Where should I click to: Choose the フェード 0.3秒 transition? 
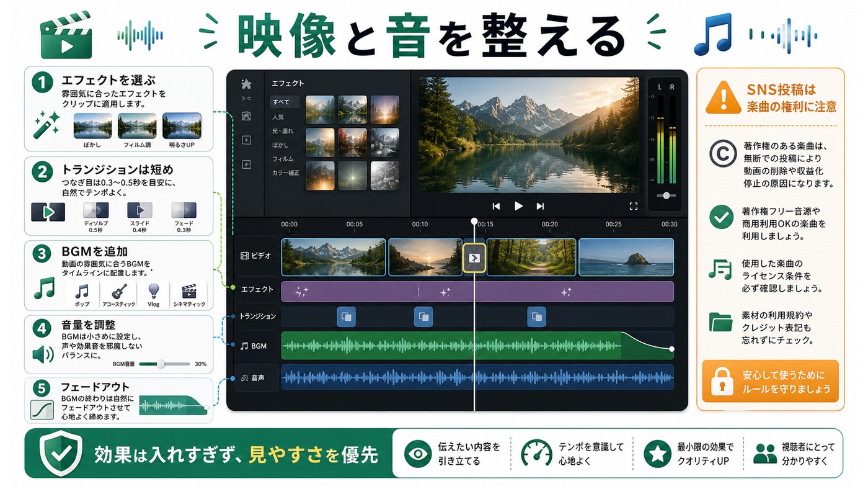(x=184, y=216)
